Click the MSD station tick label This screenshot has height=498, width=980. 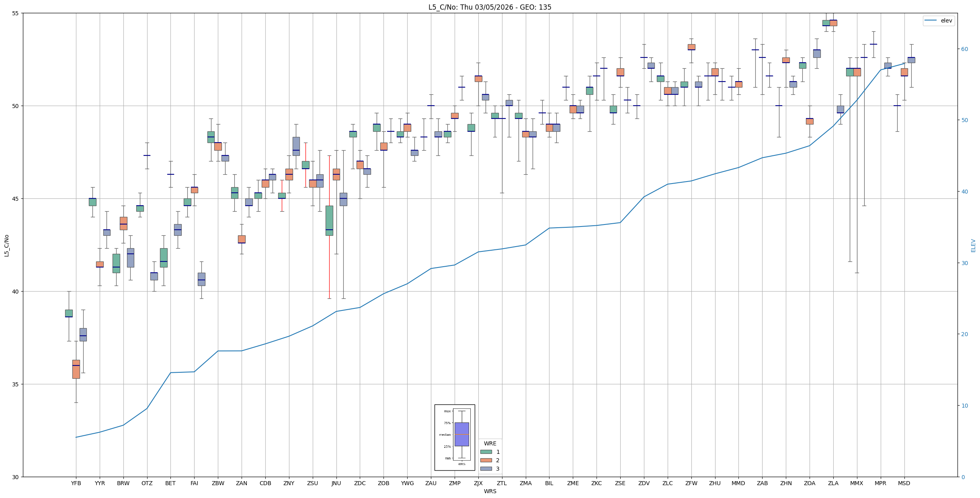click(x=904, y=483)
